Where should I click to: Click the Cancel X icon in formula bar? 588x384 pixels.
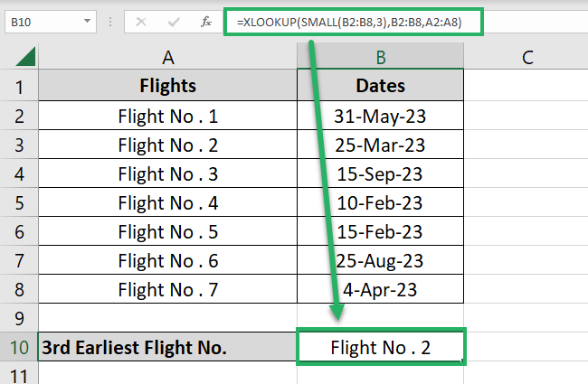141,22
